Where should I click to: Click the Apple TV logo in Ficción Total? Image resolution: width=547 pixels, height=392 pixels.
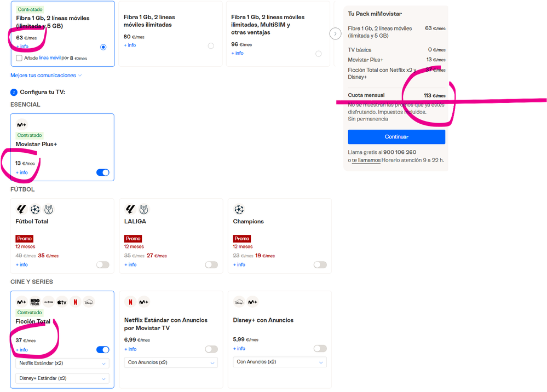click(x=62, y=302)
